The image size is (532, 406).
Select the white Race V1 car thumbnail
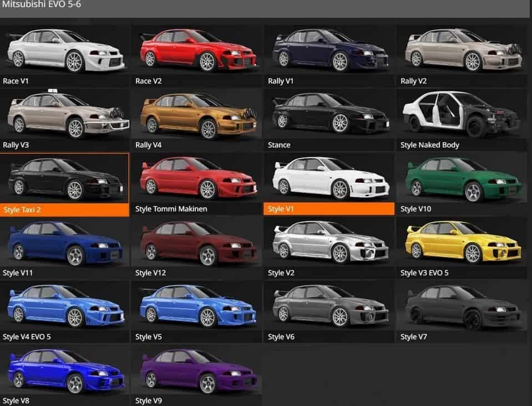[65, 49]
